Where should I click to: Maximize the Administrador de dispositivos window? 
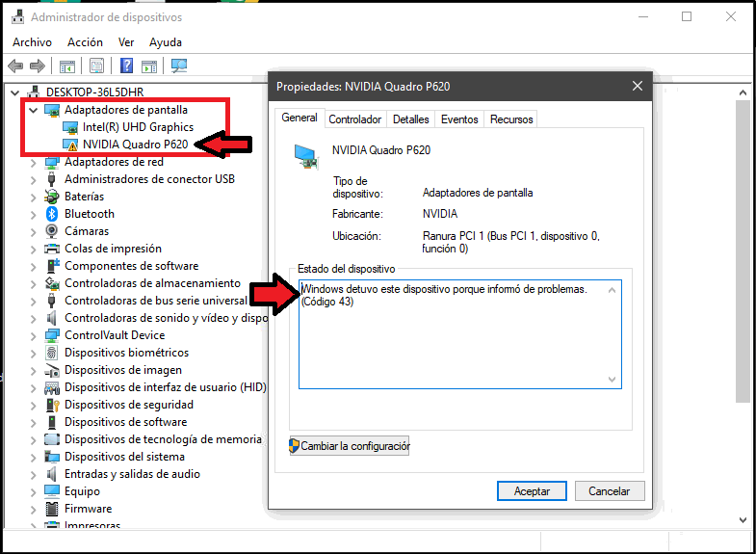(687, 17)
